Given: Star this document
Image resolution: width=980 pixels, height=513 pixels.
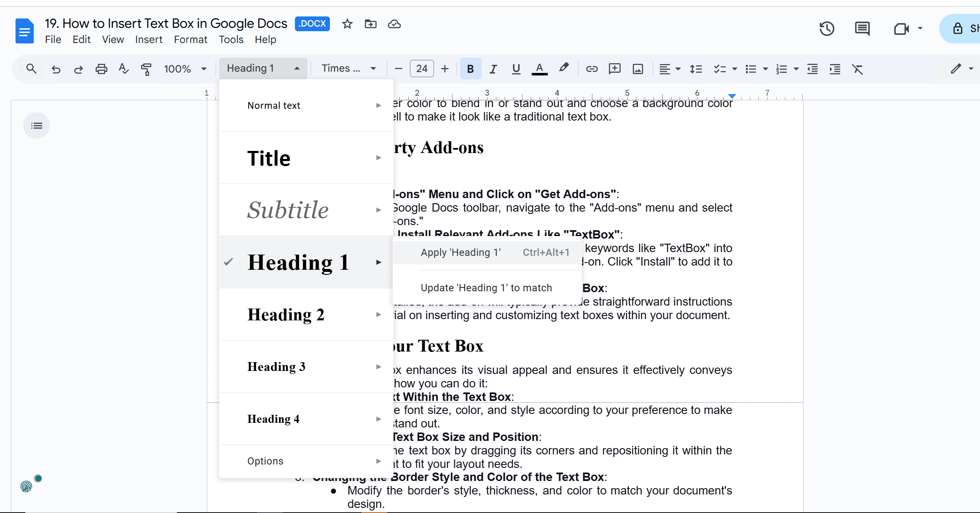Looking at the screenshot, I should (x=347, y=24).
